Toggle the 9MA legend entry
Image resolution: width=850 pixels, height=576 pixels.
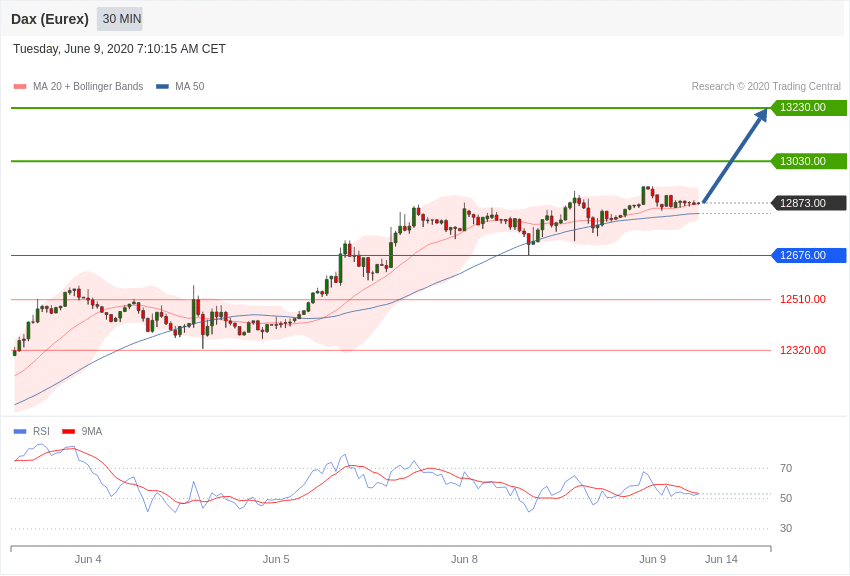82,431
